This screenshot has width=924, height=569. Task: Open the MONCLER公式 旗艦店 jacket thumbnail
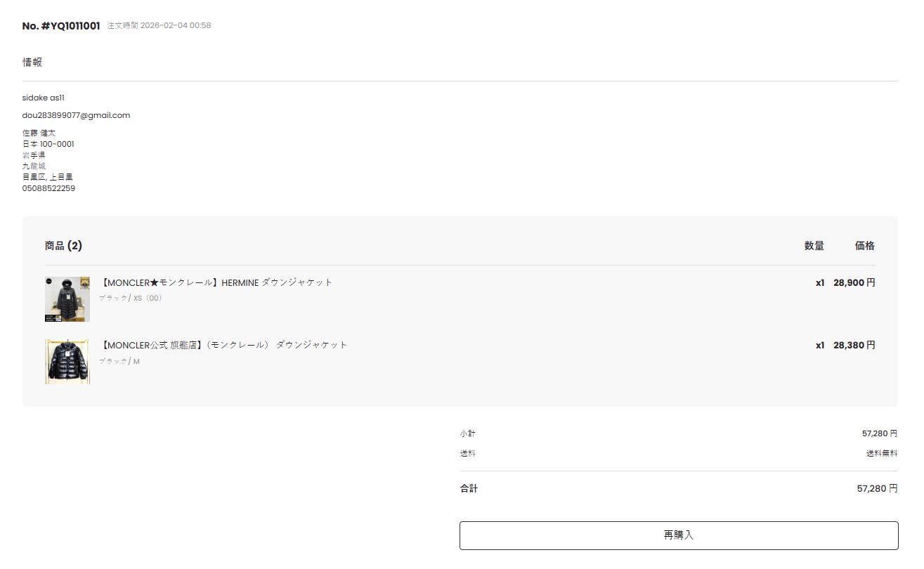click(x=67, y=362)
